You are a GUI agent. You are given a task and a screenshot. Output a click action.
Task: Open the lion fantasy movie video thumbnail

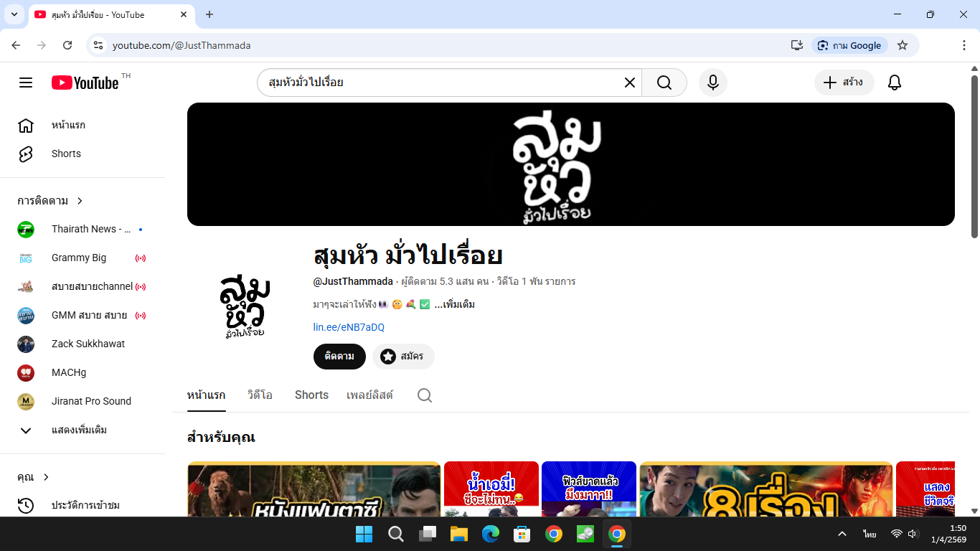tap(314, 489)
